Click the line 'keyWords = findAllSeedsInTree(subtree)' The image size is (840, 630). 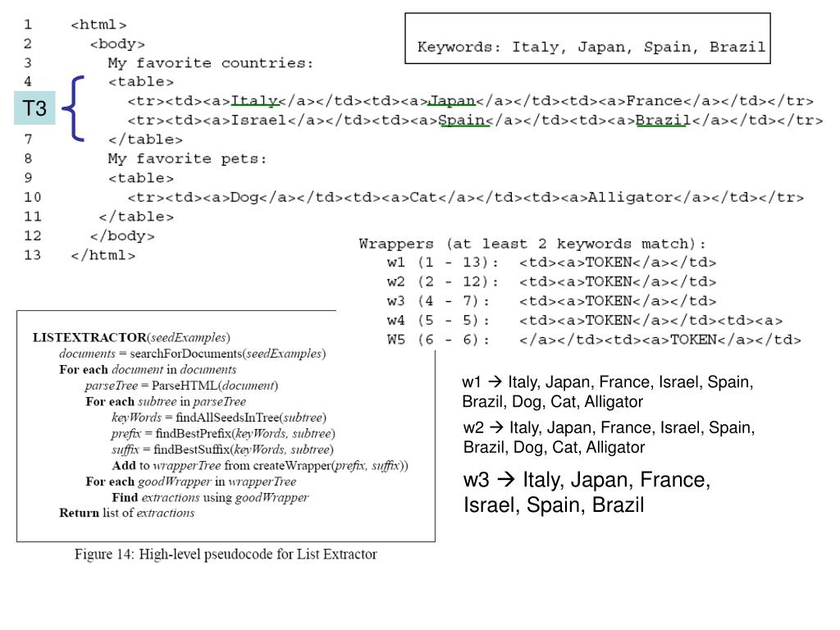218,418
